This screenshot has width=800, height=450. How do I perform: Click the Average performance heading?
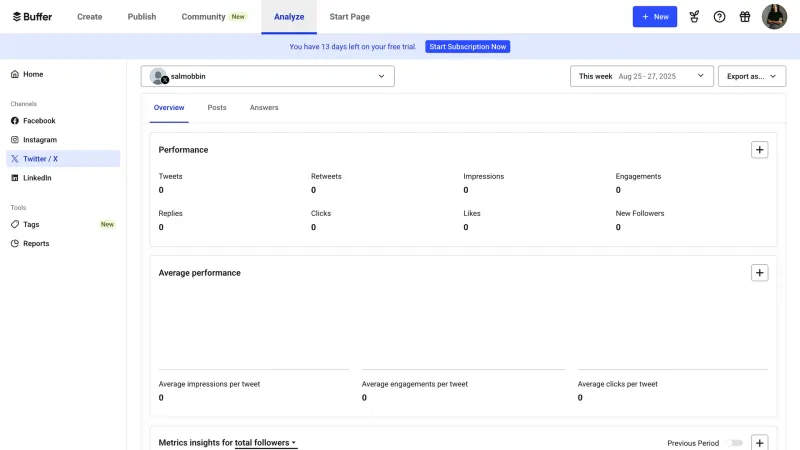coord(199,273)
